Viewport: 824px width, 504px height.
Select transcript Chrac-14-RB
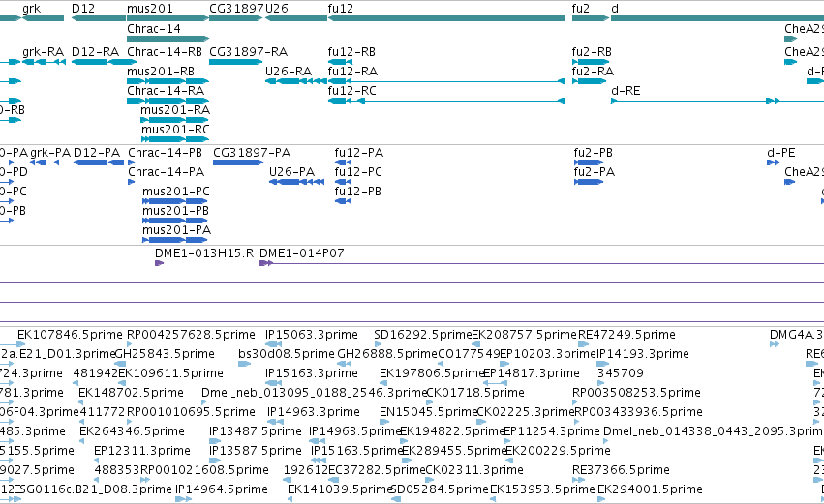point(165,52)
